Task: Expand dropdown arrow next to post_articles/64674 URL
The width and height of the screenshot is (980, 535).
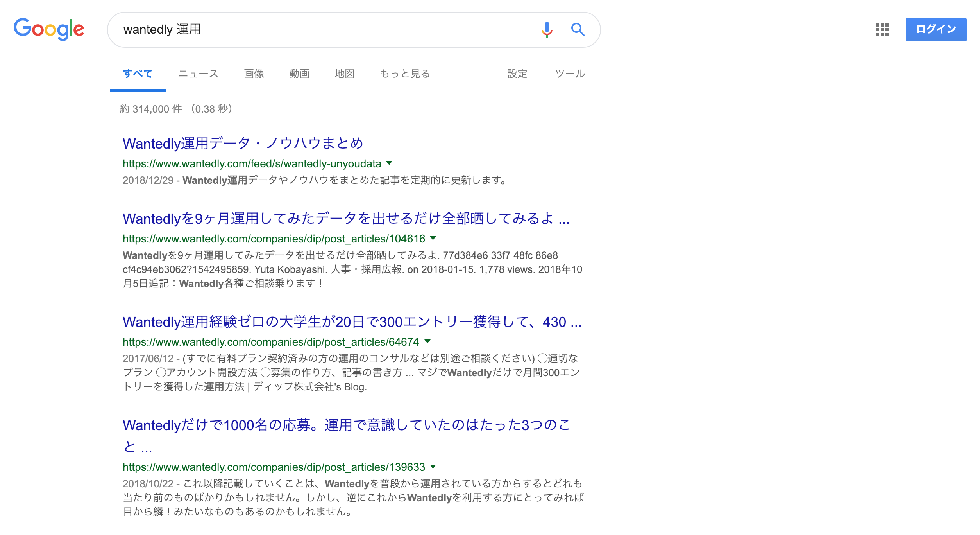Action: tap(427, 341)
